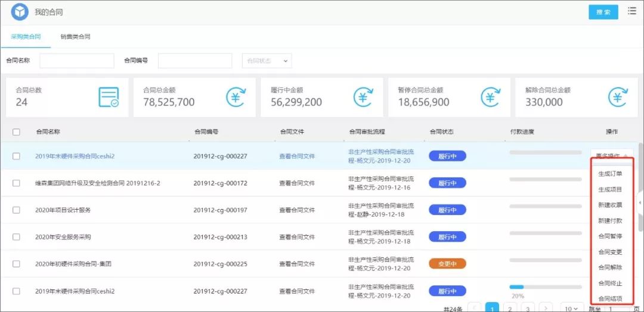The width and height of the screenshot is (644, 312).
Task: Click the blue 搜索 button
Action: [x=603, y=12]
